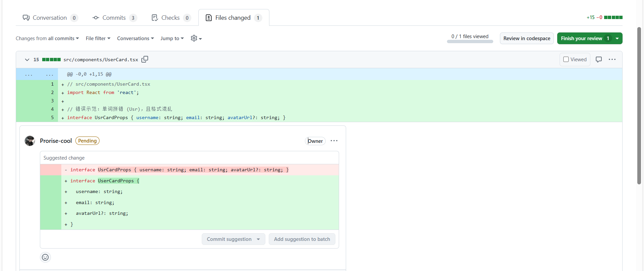The image size is (644, 271).
Task: Open diff view settings gear
Action: coord(196,38)
